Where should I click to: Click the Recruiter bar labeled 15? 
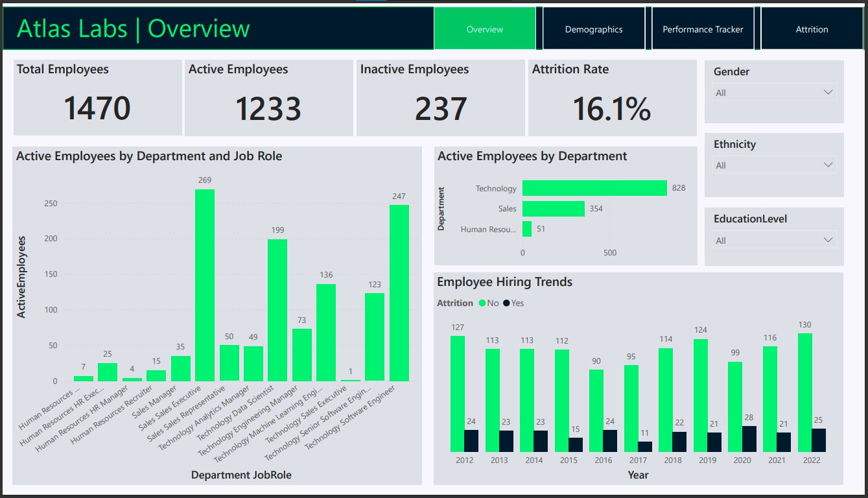[x=156, y=375]
